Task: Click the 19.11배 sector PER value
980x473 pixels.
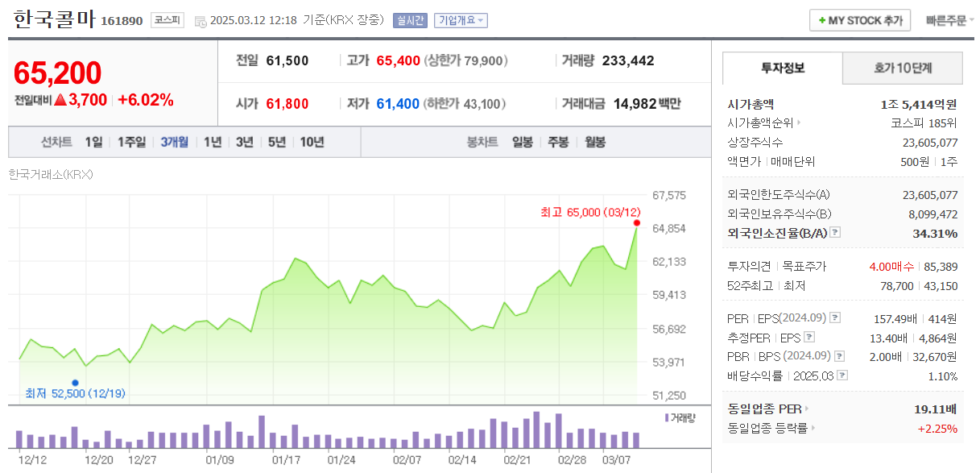Action: coord(935,409)
